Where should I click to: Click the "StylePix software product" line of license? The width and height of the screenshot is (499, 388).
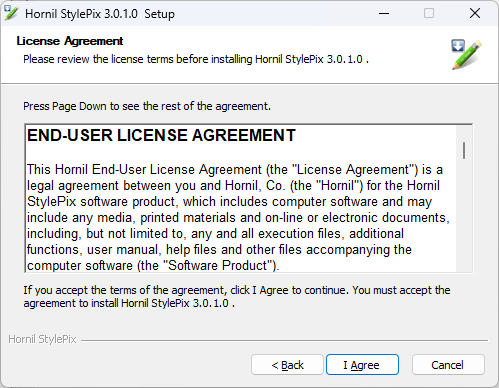pos(229,201)
